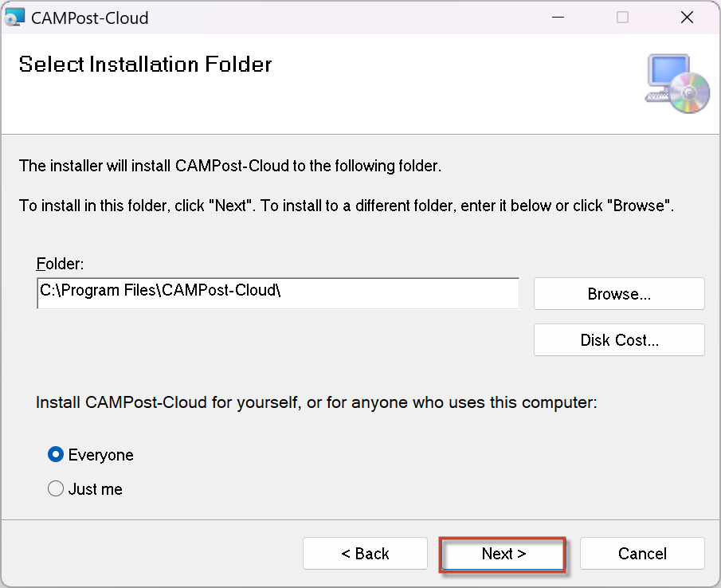Image resolution: width=721 pixels, height=588 pixels.
Task: Open the Browse... folder picker
Action: [619, 294]
